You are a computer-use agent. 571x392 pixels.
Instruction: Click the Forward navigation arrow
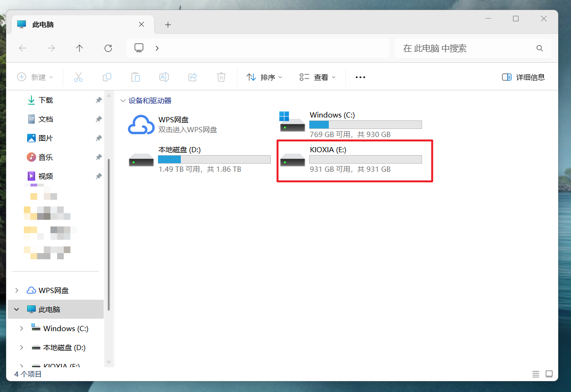(x=51, y=48)
